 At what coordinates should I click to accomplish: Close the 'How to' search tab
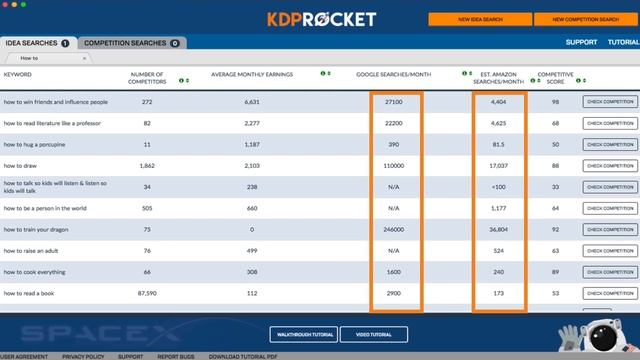click(84, 58)
